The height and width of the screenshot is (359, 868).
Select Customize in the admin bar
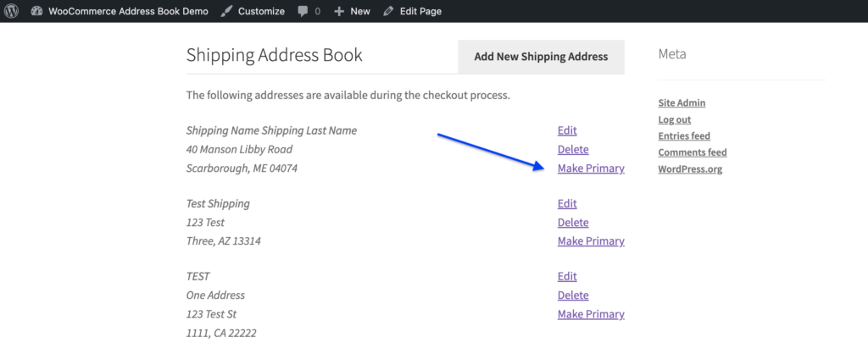[261, 11]
